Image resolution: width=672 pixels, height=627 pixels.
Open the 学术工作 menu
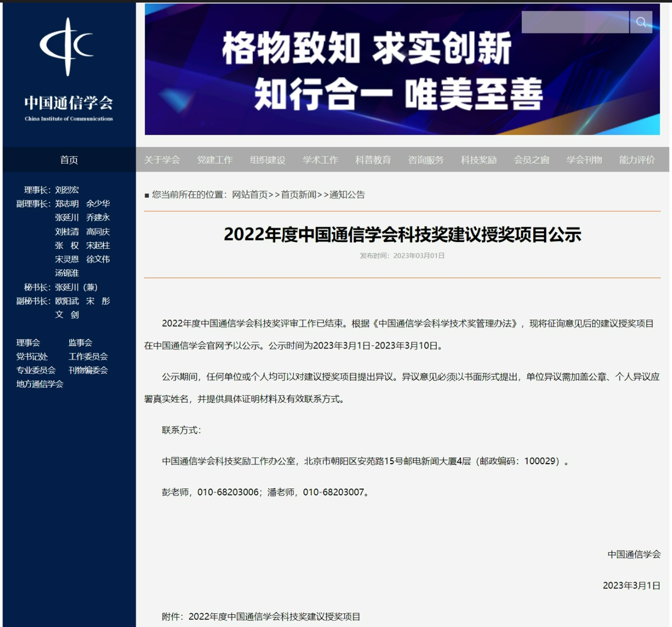321,160
